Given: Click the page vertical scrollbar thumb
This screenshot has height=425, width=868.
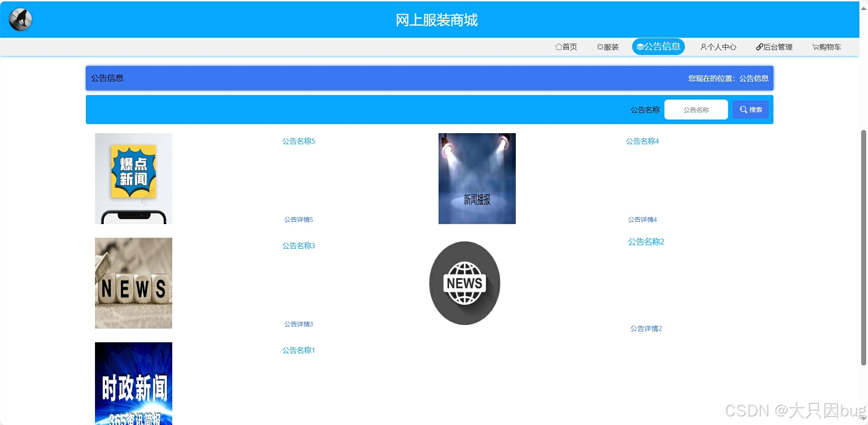Looking at the screenshot, I should tap(863, 248).
